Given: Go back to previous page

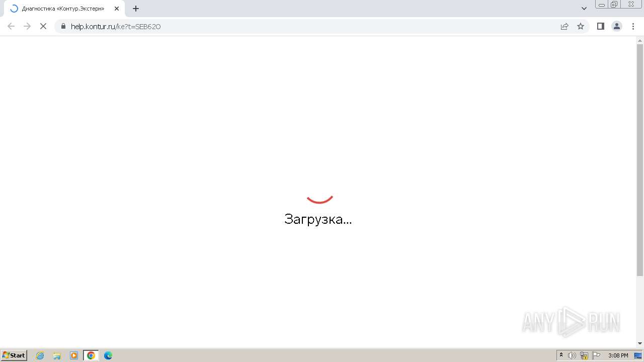Looking at the screenshot, I should [x=11, y=26].
